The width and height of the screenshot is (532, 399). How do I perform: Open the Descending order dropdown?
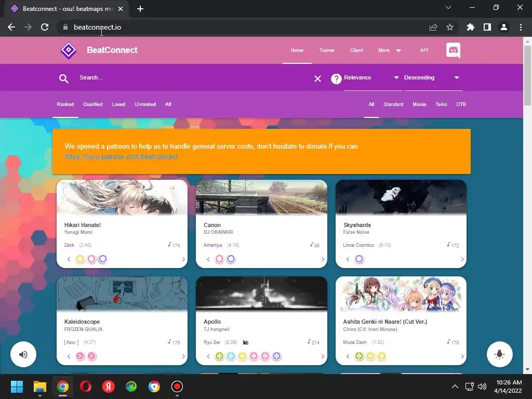433,78
